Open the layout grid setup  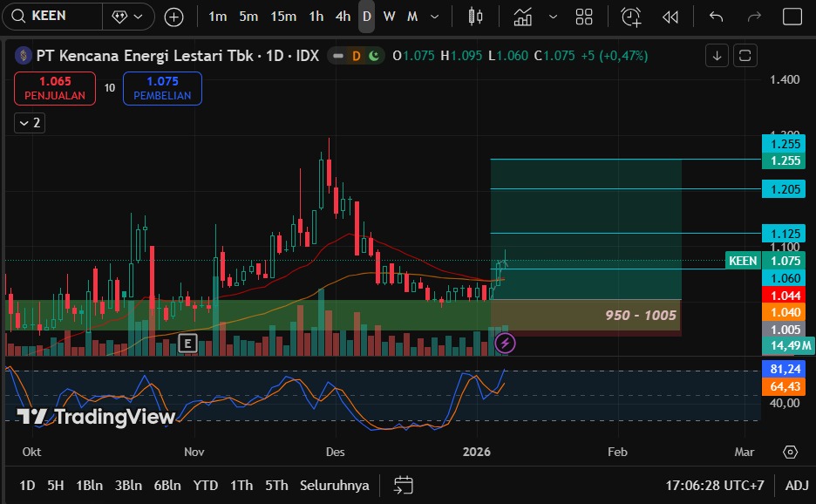pos(584,17)
